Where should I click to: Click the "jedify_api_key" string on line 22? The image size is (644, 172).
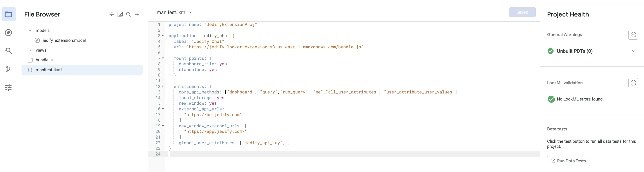[262, 143]
